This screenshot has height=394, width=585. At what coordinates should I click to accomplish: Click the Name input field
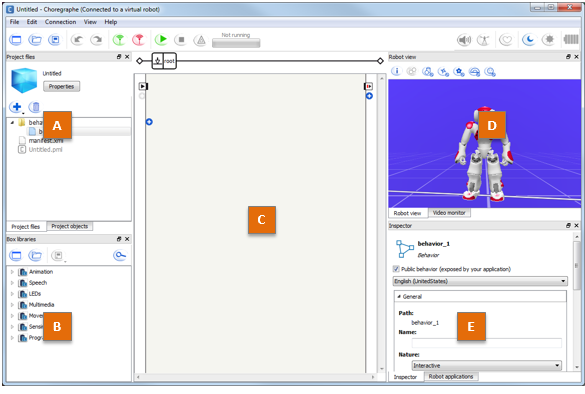point(487,343)
